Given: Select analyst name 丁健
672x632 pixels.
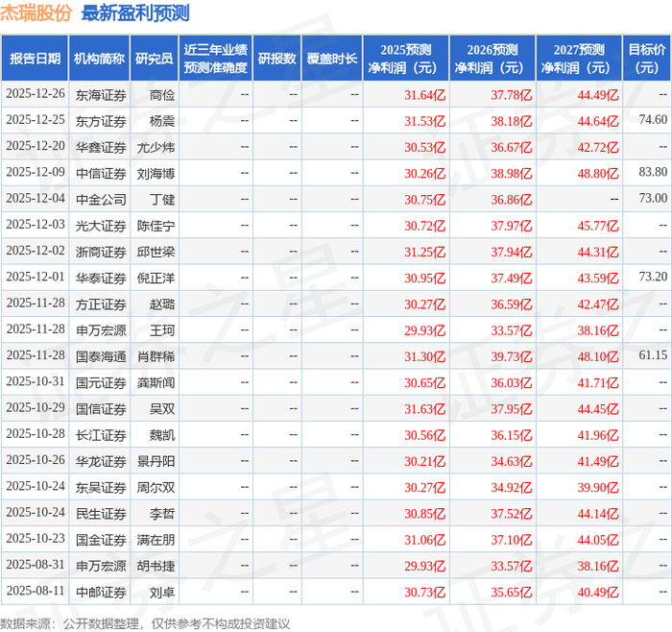Looking at the screenshot, I should pos(162,200).
